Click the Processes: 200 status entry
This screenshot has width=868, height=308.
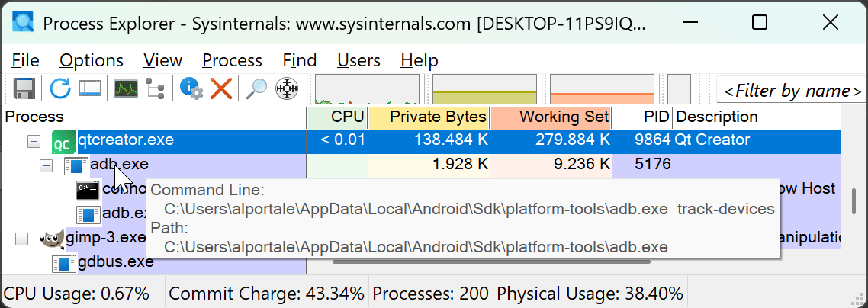(431, 293)
